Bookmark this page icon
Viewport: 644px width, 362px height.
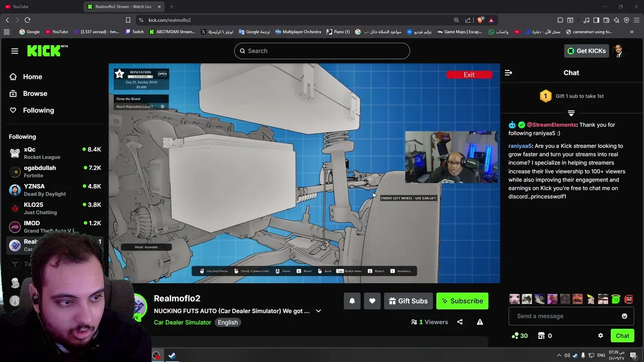tap(128, 20)
